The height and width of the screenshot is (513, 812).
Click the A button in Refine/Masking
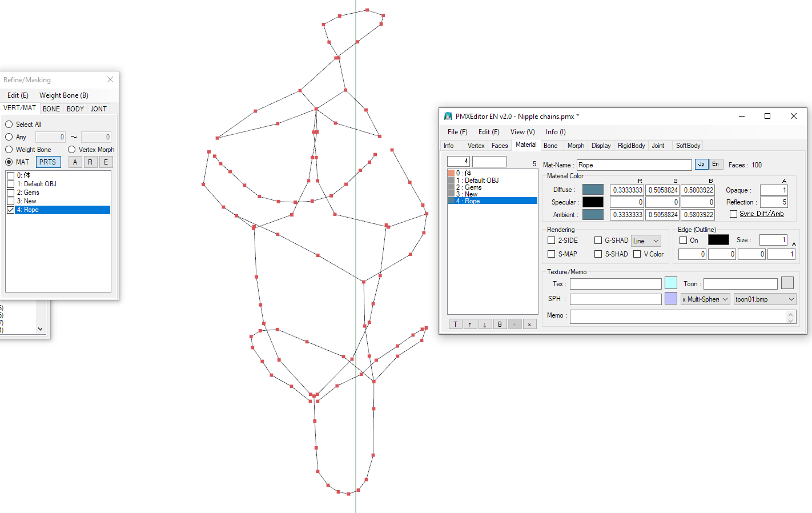coord(75,162)
